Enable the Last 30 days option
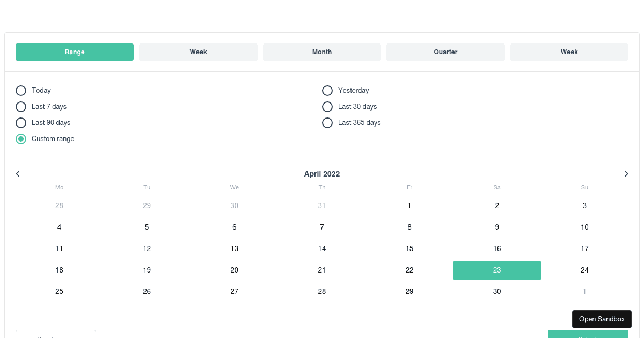This screenshot has width=644, height=338. tap(327, 106)
